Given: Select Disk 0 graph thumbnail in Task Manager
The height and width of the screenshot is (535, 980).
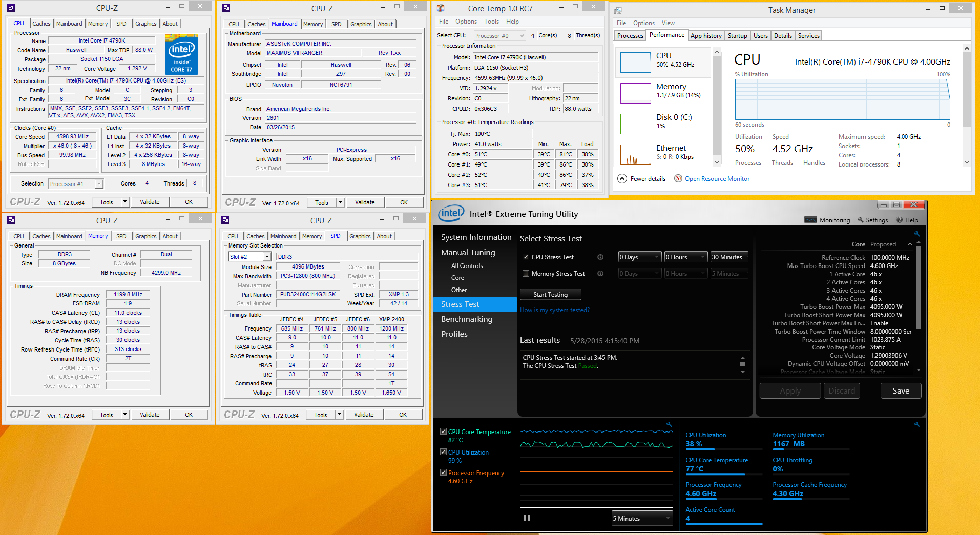Looking at the screenshot, I should pos(635,124).
